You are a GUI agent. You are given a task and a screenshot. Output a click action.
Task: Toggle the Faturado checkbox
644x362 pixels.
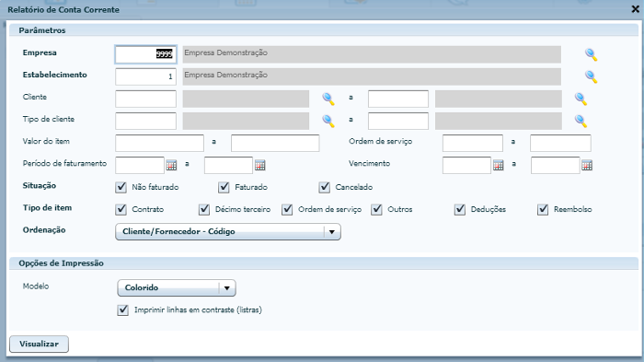click(224, 187)
